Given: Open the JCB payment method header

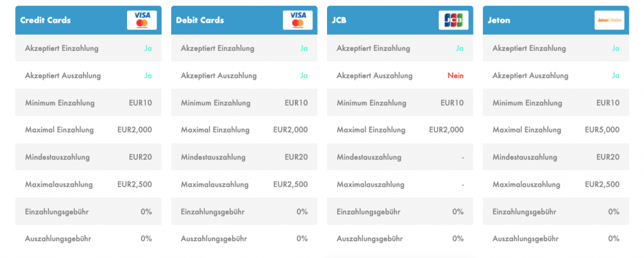Looking at the screenshot, I should 400,20.
